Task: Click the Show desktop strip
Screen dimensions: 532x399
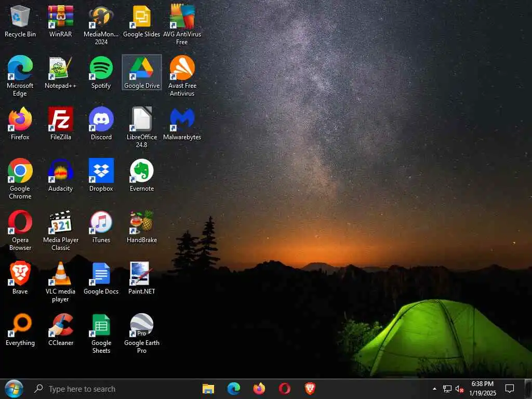Action: tap(529, 389)
